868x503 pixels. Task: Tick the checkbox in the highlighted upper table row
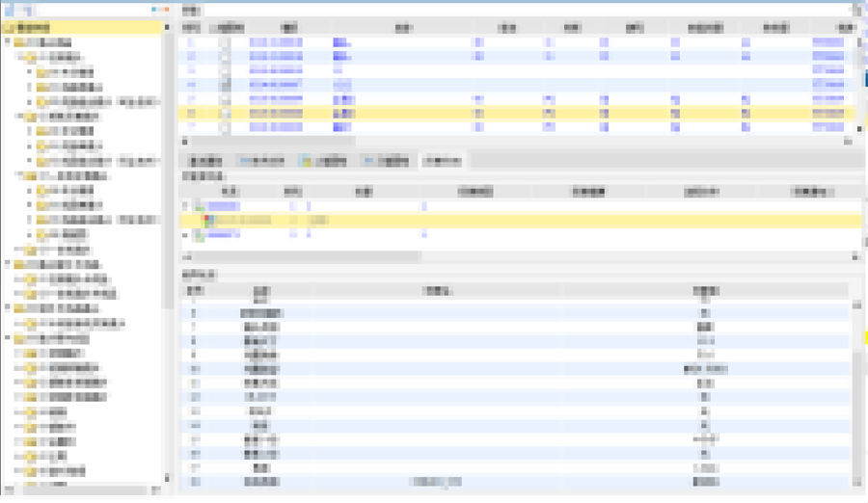click(225, 113)
